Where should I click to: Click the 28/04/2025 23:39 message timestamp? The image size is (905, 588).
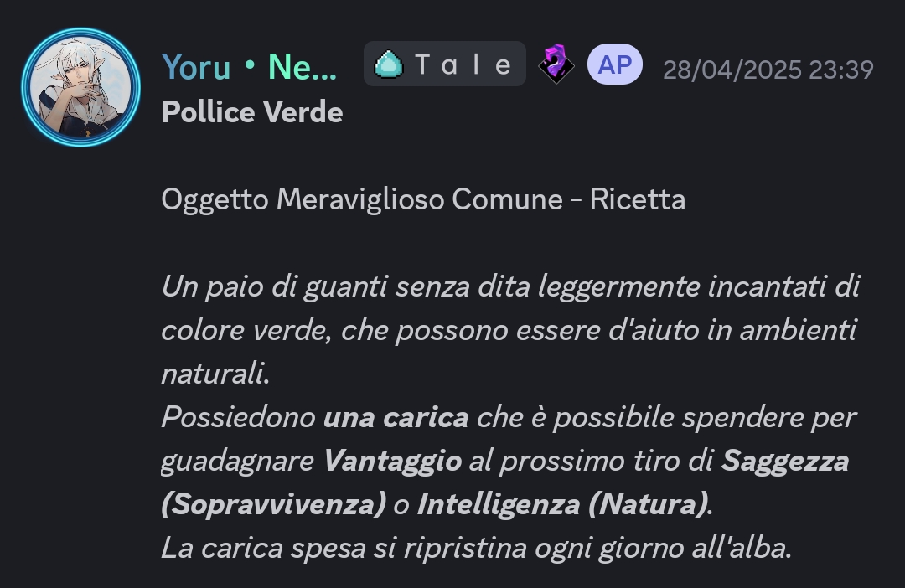(x=768, y=70)
